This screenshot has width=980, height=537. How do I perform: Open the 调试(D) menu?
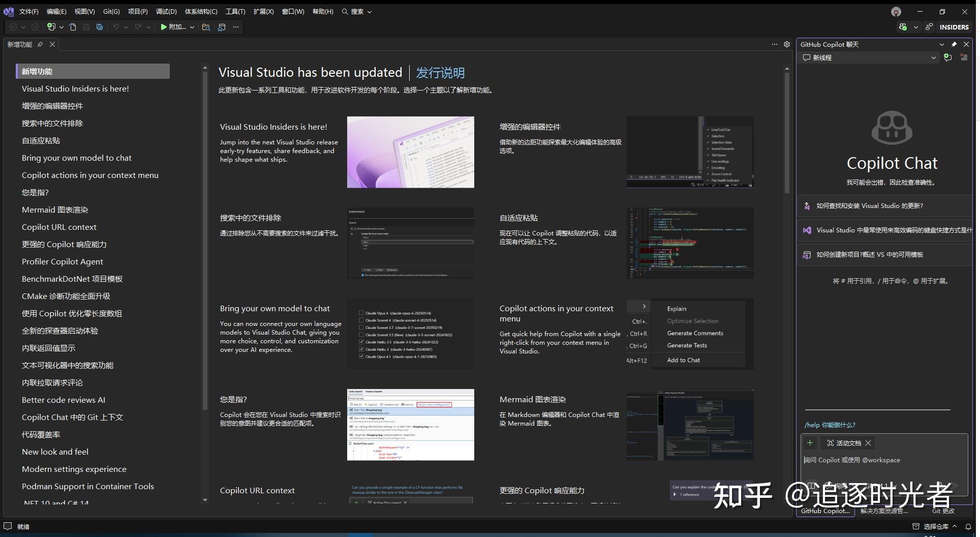(166, 12)
